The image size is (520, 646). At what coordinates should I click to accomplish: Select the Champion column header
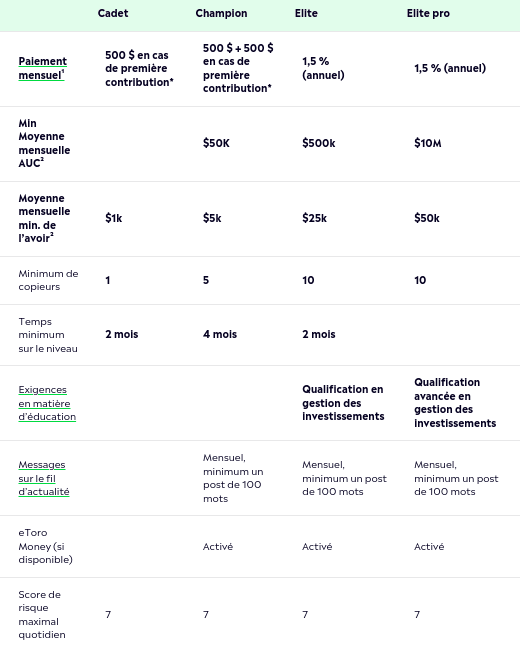pos(221,13)
